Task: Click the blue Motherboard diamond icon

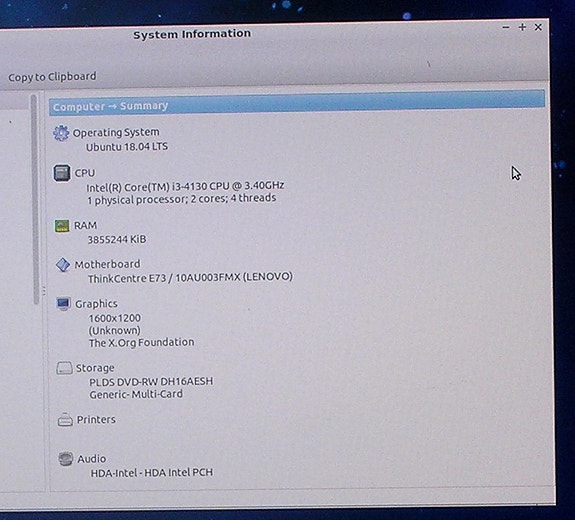Action: coord(63,264)
